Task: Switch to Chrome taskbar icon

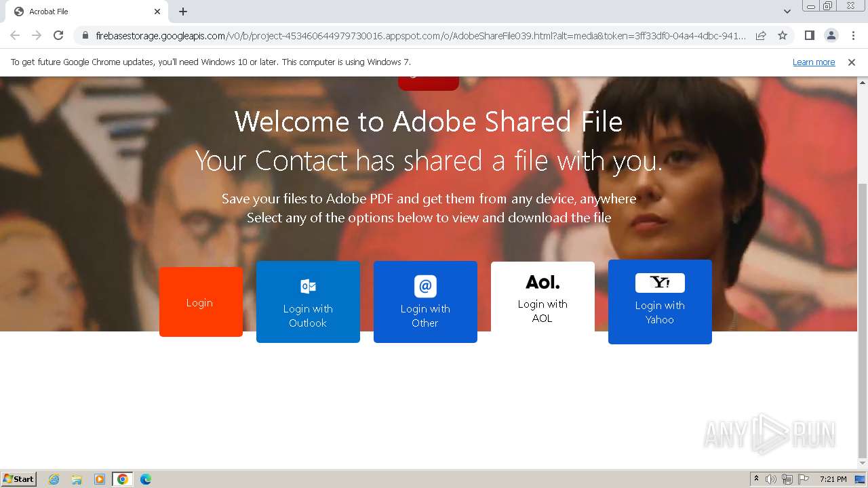Action: click(123, 479)
